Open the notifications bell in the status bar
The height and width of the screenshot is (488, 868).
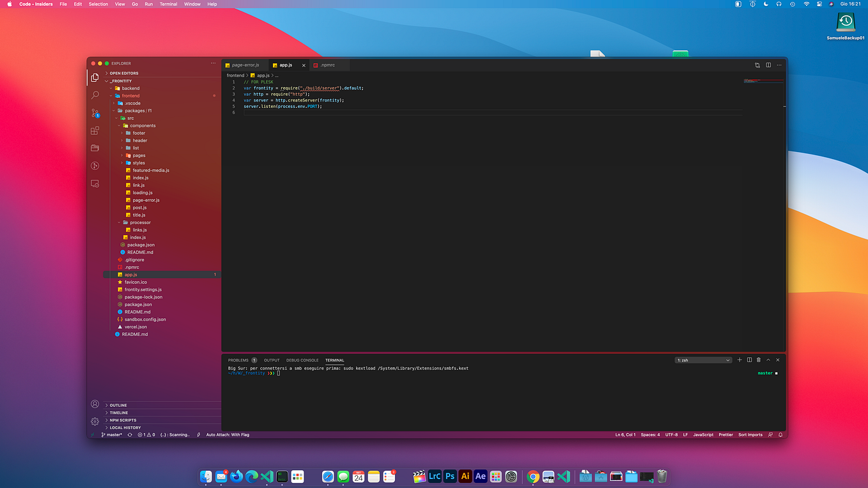[x=780, y=434]
